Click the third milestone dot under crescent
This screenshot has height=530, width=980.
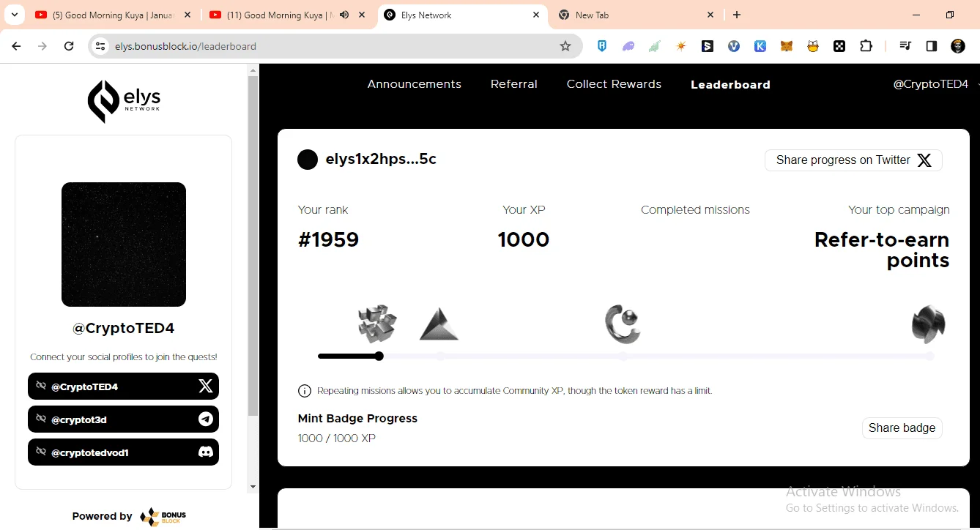pos(622,357)
